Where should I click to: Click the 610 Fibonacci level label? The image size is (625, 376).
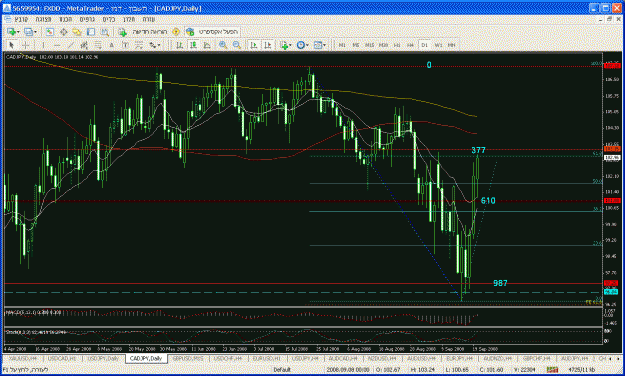pos(488,201)
